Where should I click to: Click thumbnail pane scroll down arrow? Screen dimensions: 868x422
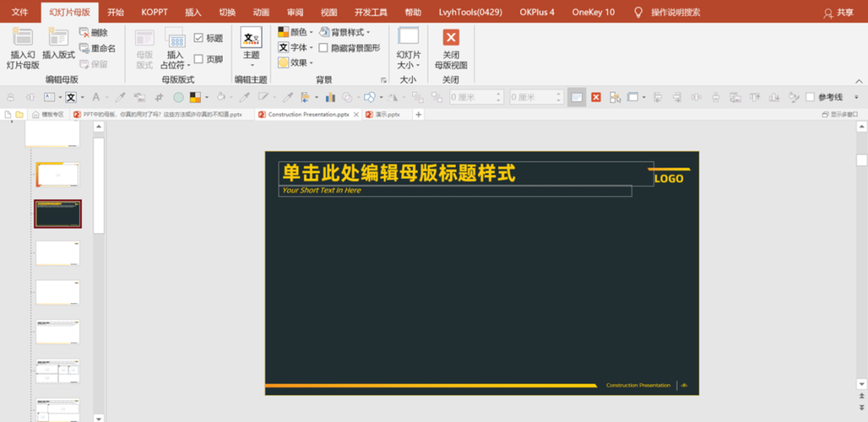point(99,417)
